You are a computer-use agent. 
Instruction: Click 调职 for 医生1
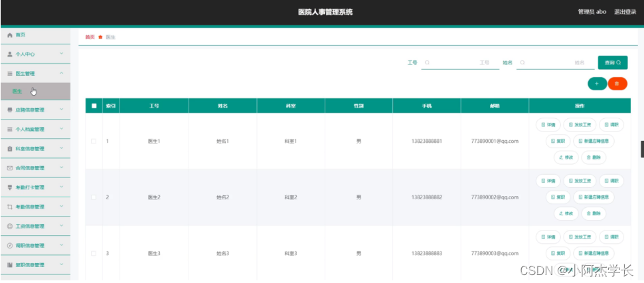[x=611, y=124]
